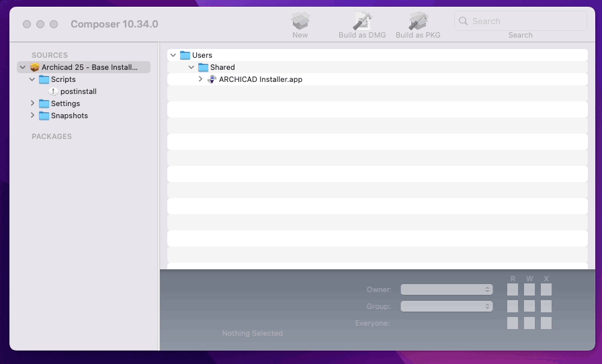Select the Archicad 25 - Base Install source
Image resolution: width=602 pixels, height=364 pixels.
click(84, 67)
